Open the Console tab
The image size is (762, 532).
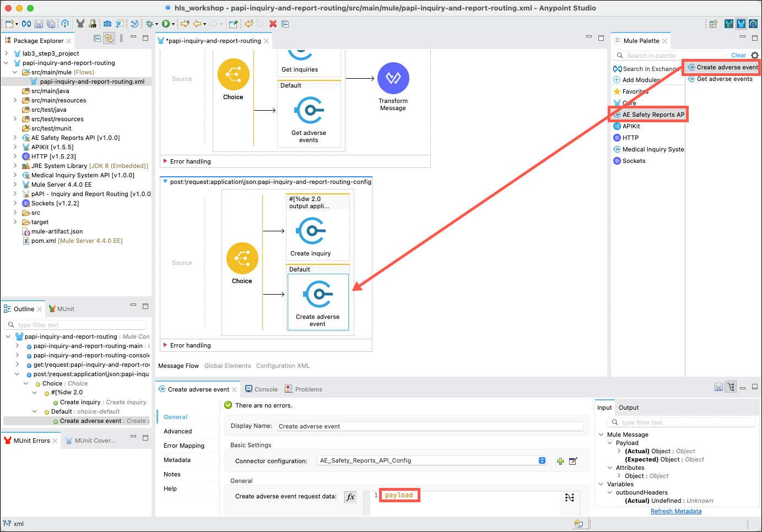click(x=261, y=389)
